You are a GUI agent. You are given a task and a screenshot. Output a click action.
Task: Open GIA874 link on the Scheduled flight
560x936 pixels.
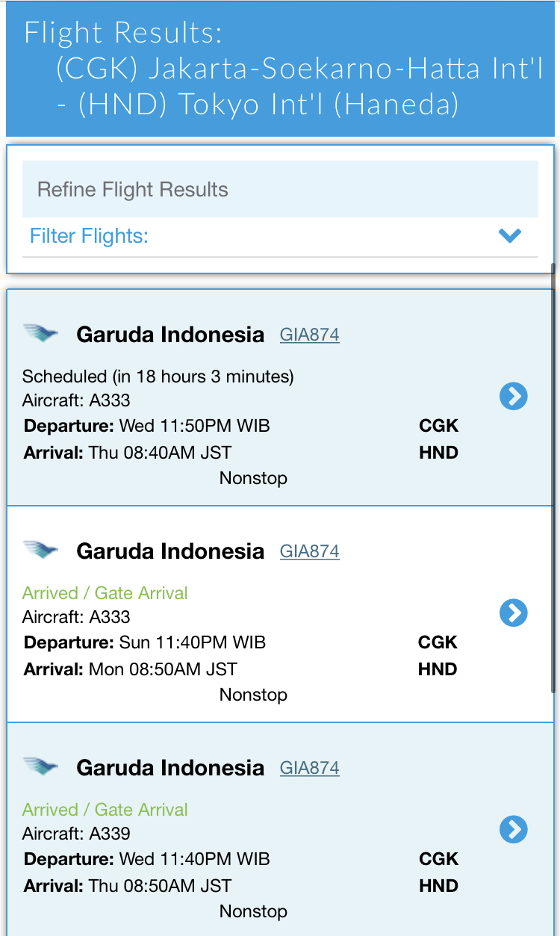(309, 335)
